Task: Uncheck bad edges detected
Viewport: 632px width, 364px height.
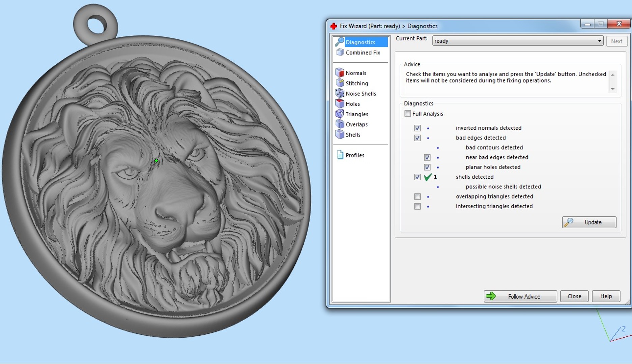Action: [x=418, y=138]
